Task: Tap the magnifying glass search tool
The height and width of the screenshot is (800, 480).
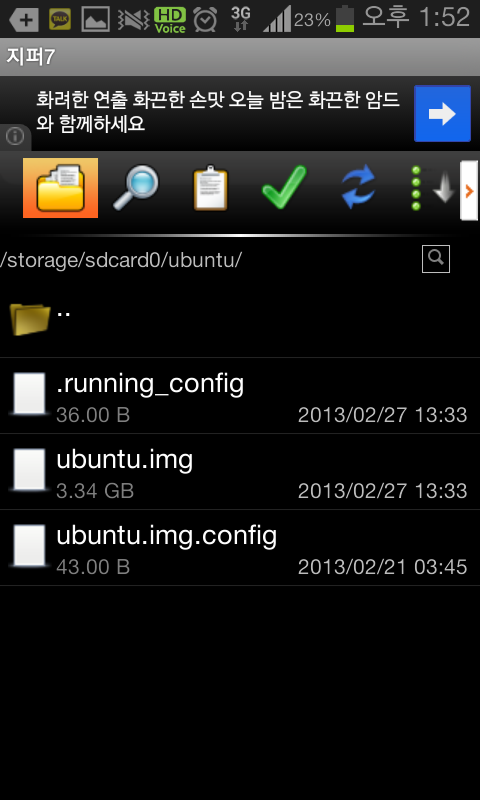Action: [136, 188]
